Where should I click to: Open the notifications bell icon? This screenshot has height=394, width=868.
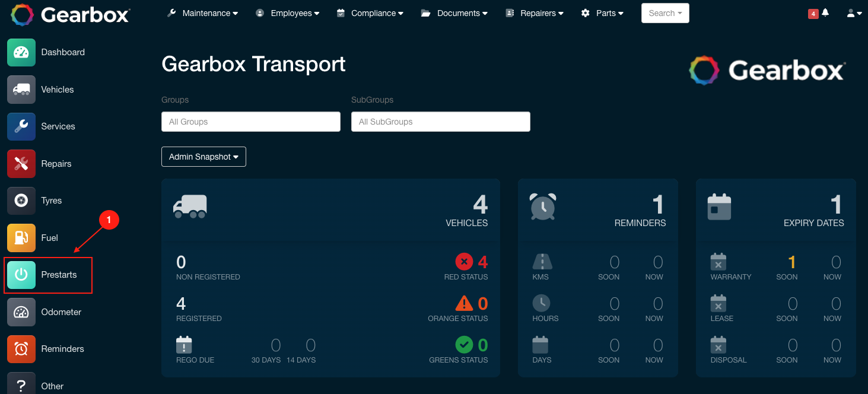point(825,13)
